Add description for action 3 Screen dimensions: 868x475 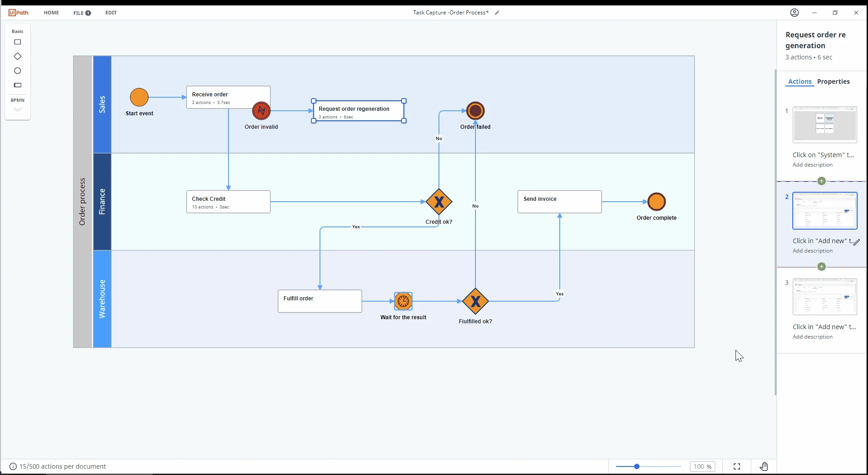tap(813, 337)
